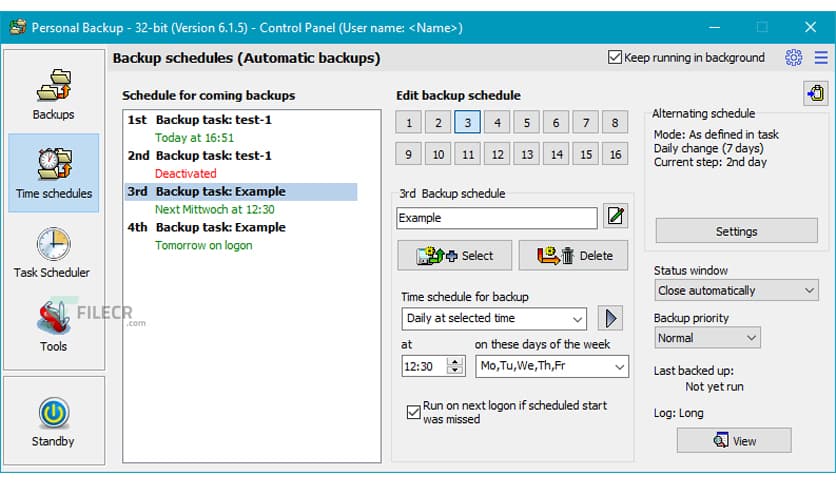The width and height of the screenshot is (836, 484).
Task: Select schedule number 1
Action: (x=409, y=123)
